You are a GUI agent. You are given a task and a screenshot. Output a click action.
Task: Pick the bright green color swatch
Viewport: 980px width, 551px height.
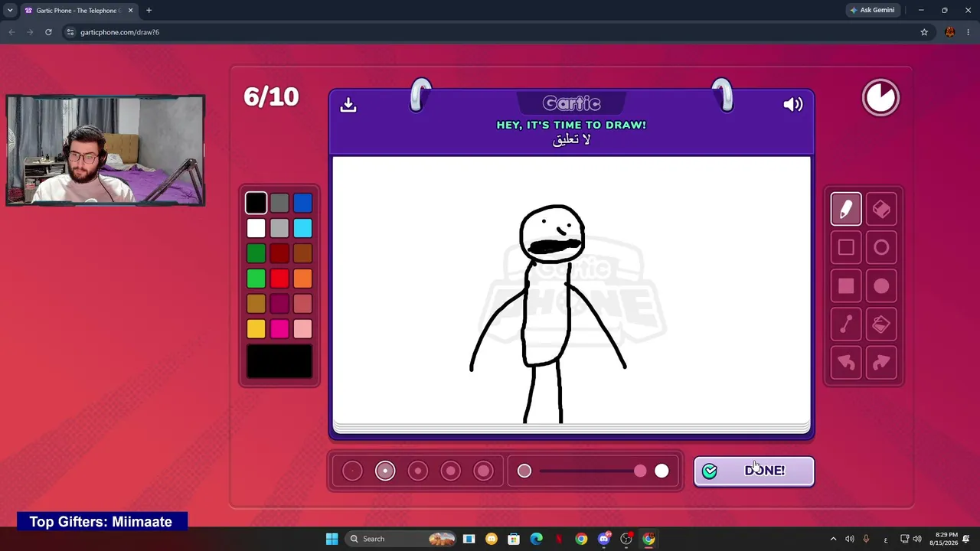pyautogui.click(x=256, y=279)
